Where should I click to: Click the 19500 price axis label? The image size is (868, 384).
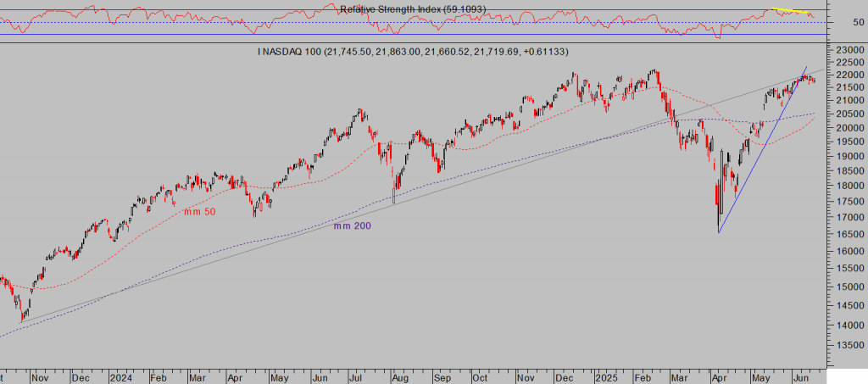point(849,142)
